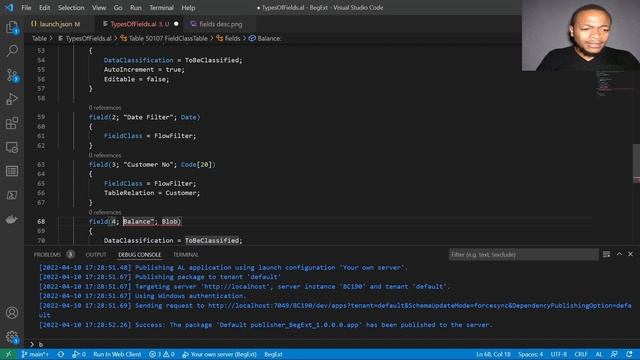Open the Search view in activity bar
640x360 pixels.
[x=12, y=51]
